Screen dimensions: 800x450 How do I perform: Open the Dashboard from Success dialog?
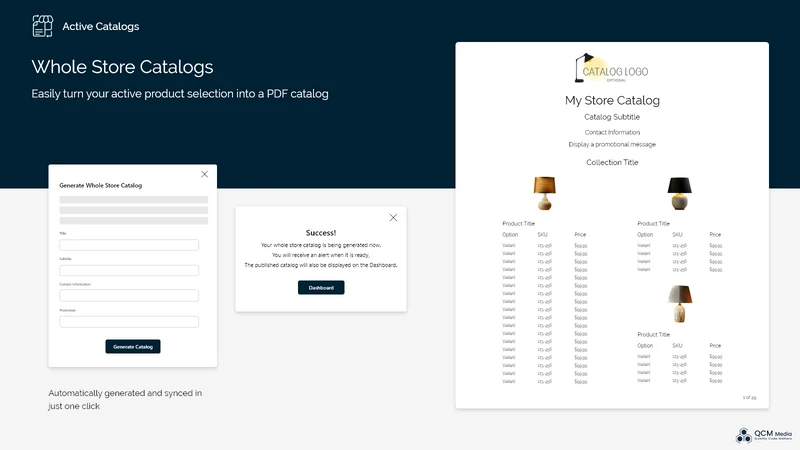tap(321, 288)
